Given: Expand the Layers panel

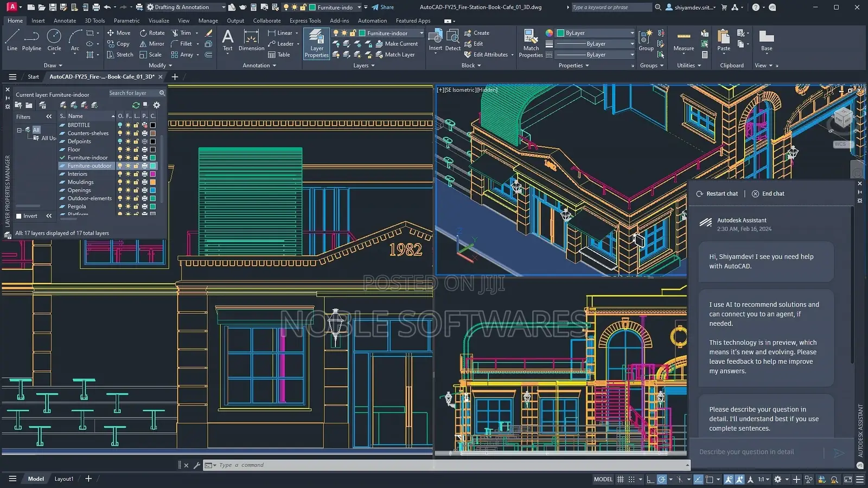Looking at the screenshot, I should point(364,66).
